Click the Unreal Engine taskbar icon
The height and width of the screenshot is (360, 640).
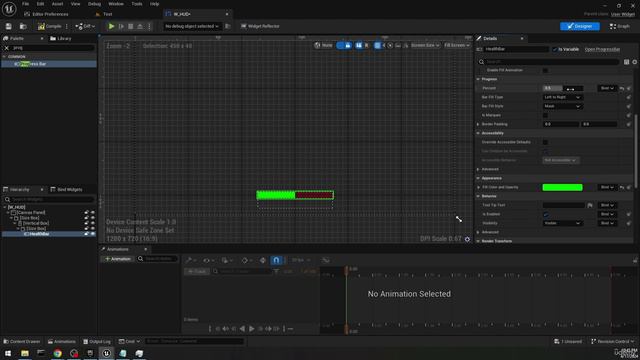coord(106,353)
